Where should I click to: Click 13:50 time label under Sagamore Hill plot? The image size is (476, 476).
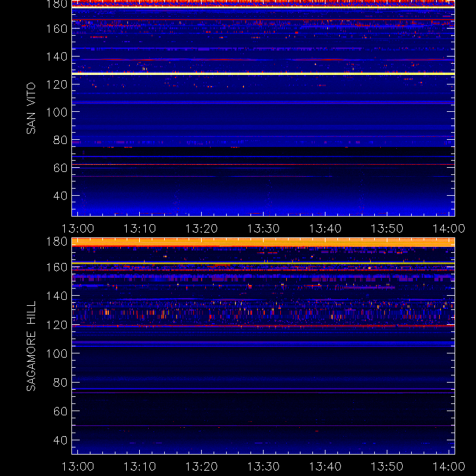[387, 466]
